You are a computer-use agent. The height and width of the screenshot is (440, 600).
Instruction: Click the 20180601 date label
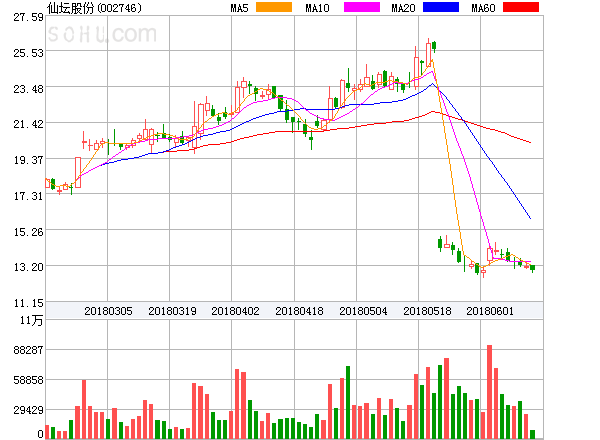(x=490, y=311)
